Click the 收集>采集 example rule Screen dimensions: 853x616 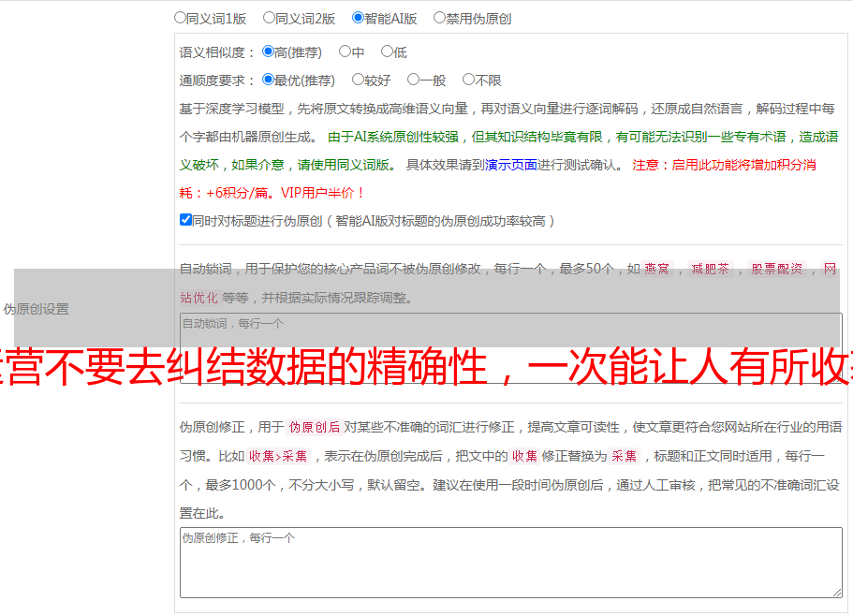278,456
